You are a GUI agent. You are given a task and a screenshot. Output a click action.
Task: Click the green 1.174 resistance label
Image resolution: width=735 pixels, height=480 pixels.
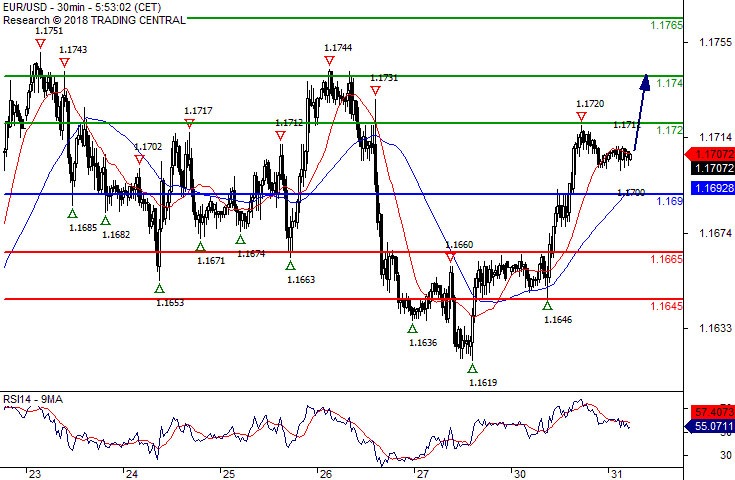[669, 83]
